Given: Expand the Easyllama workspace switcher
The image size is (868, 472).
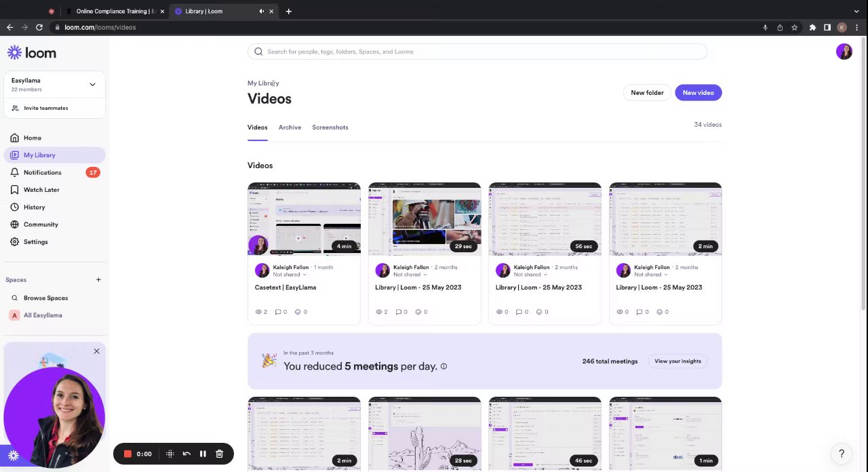Looking at the screenshot, I should (92, 85).
